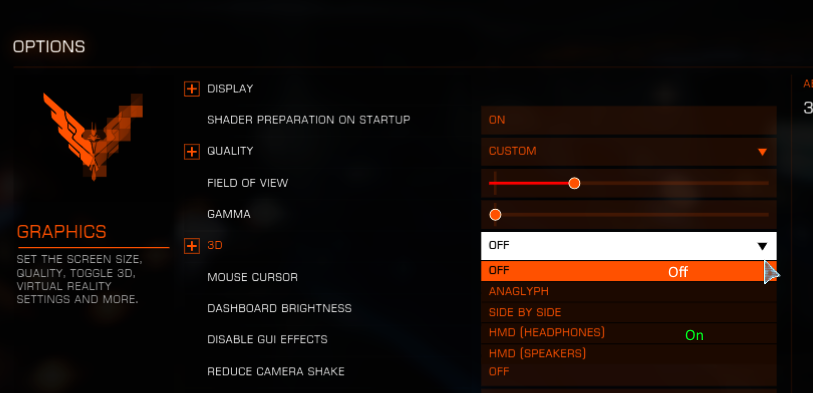Viewport: 813px width, 393px height.
Task: Click the Gamma slider handle
Action: [495, 215]
